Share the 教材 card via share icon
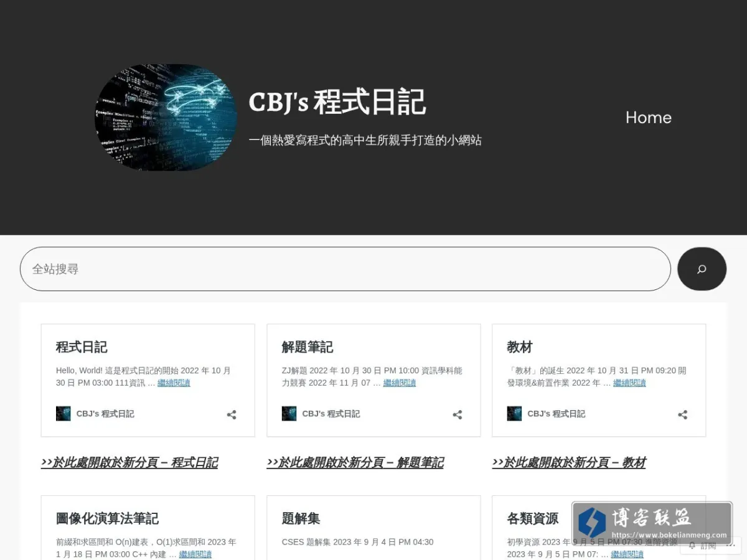Image resolution: width=747 pixels, height=560 pixels. (x=683, y=414)
